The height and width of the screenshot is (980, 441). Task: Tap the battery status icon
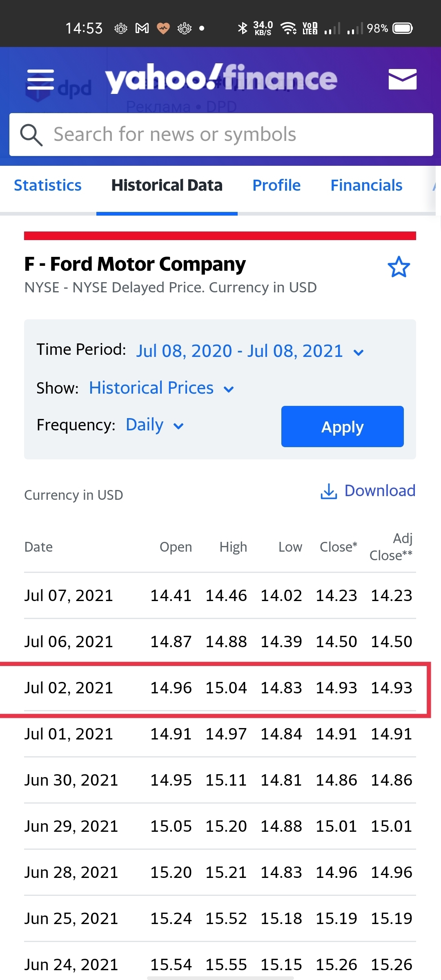(x=403, y=28)
